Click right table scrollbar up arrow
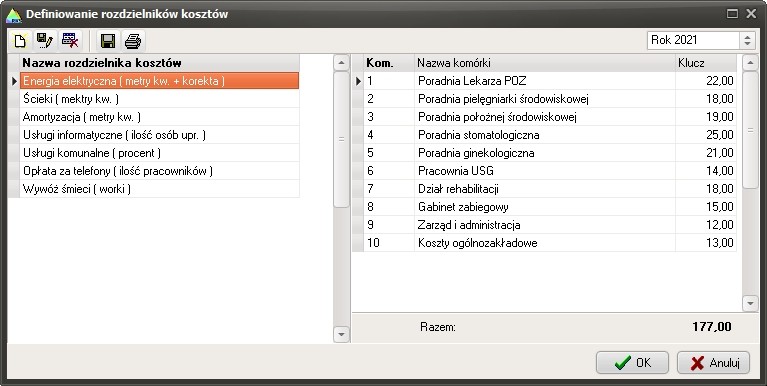The image size is (767, 386). click(750, 63)
